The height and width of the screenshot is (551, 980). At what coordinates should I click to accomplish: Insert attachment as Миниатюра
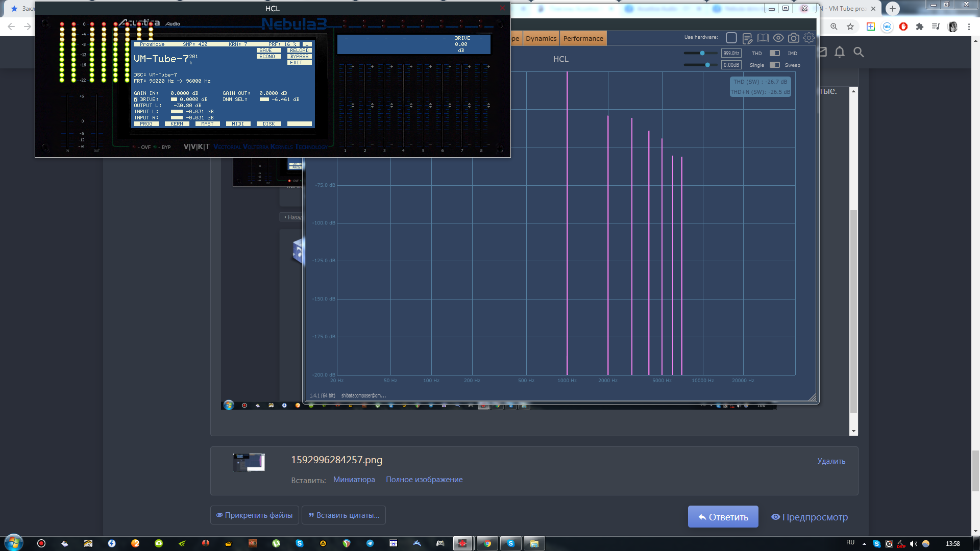click(354, 480)
